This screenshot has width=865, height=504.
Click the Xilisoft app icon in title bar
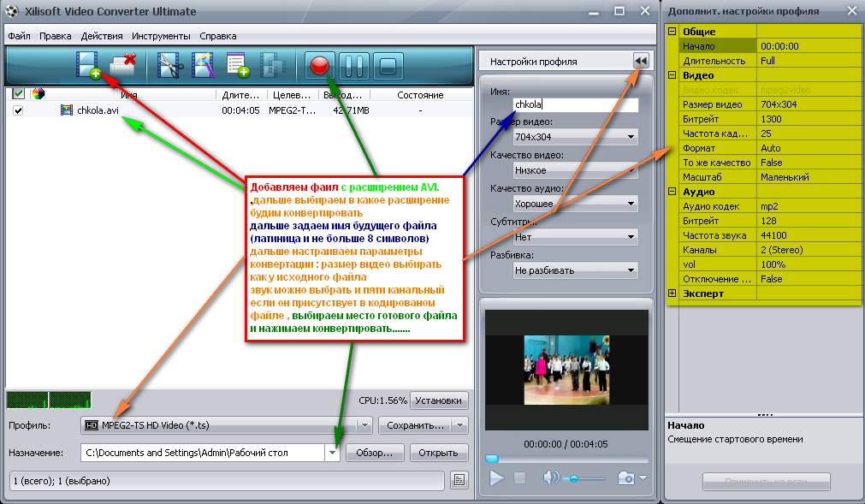click(12, 11)
